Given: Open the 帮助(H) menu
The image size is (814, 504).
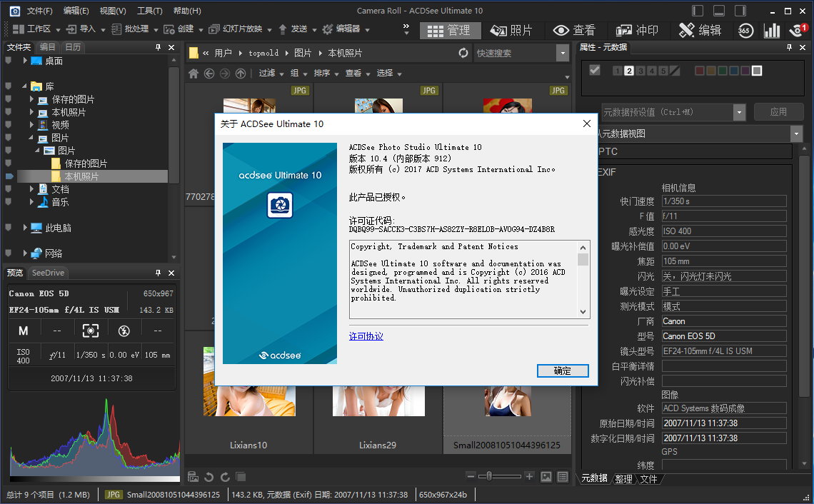Looking at the screenshot, I should click(x=187, y=11).
